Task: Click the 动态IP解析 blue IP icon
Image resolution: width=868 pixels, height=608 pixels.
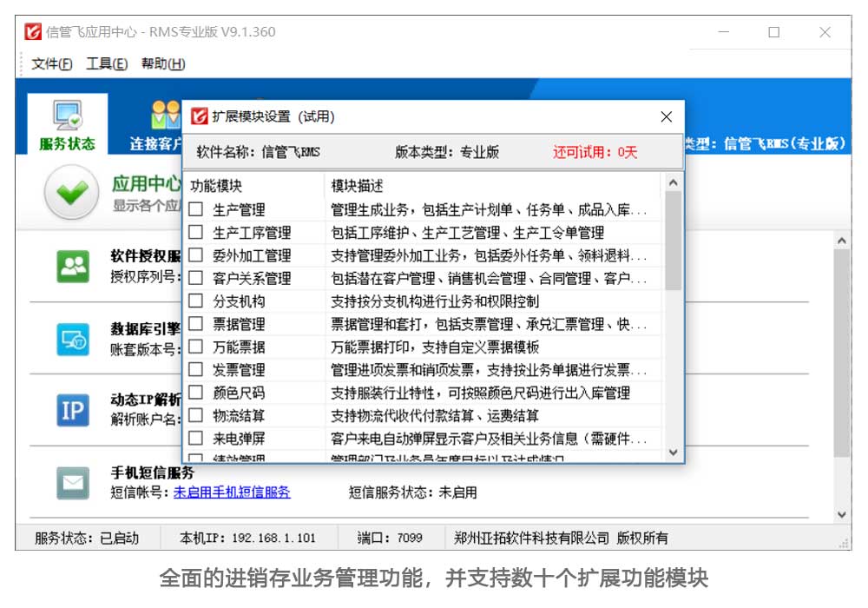Action: (x=73, y=410)
